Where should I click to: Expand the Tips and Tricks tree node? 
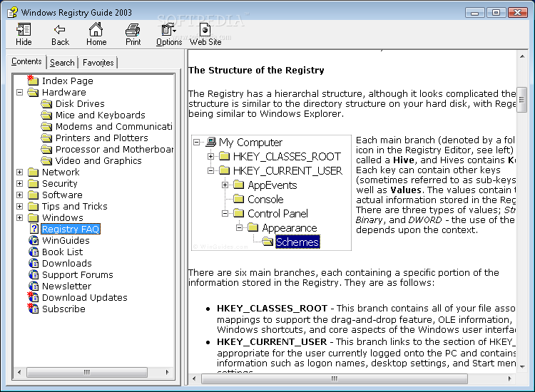(20, 206)
